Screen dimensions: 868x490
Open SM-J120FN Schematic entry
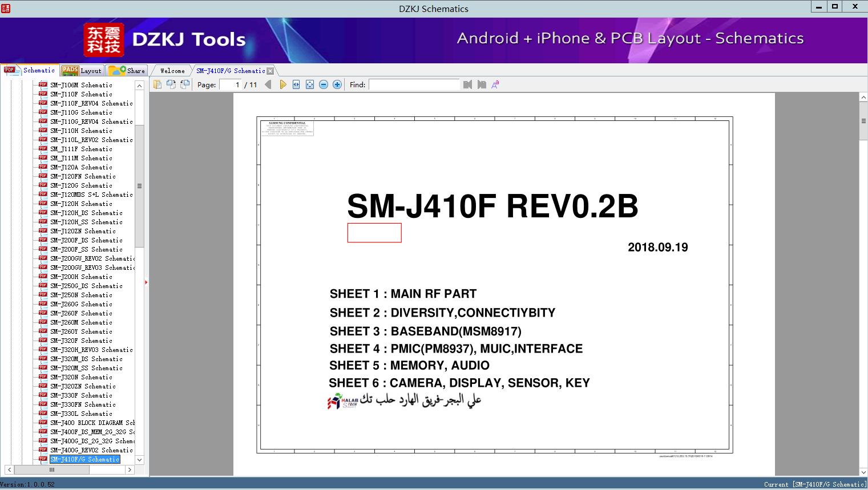(83, 176)
